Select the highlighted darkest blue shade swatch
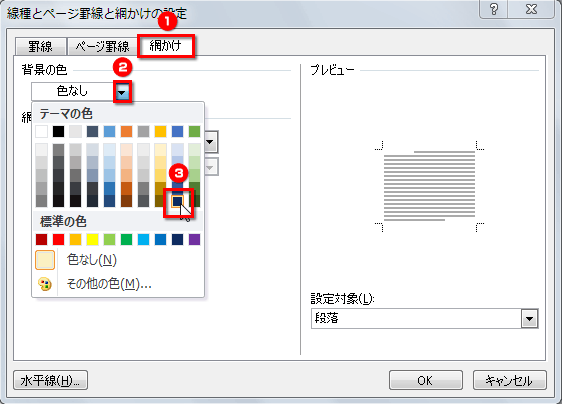562x404 pixels. 177,201
